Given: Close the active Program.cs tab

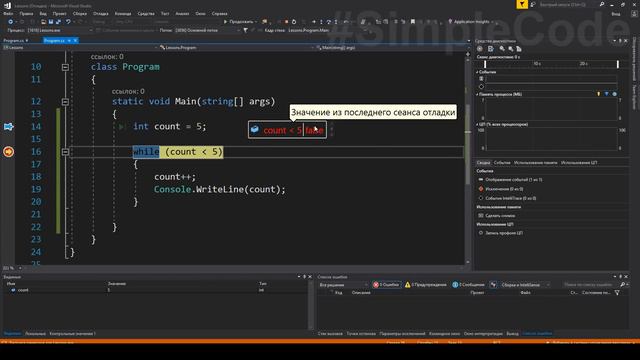Looking at the screenshot, I should (x=76, y=40).
